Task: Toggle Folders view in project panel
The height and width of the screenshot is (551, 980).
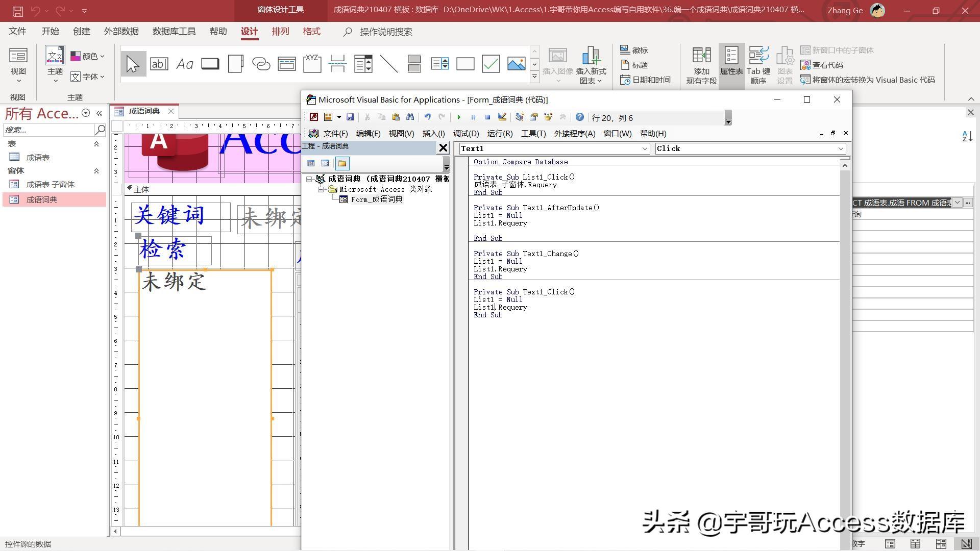Action: click(342, 163)
